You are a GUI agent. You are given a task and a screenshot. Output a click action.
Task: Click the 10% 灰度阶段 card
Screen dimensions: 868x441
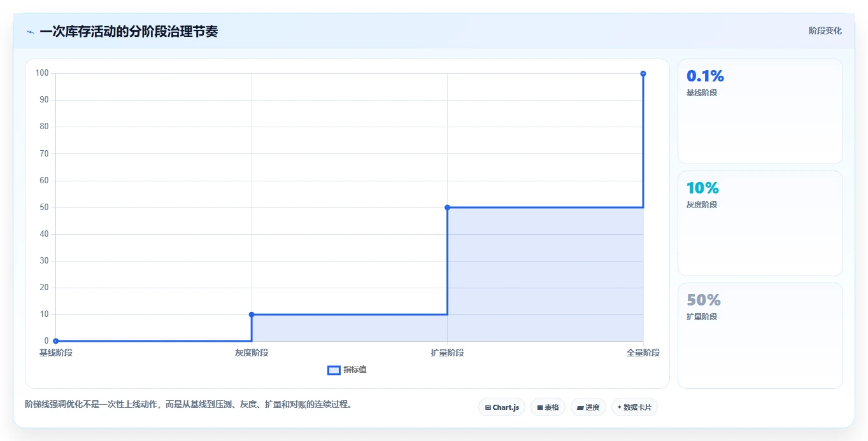pos(760,223)
